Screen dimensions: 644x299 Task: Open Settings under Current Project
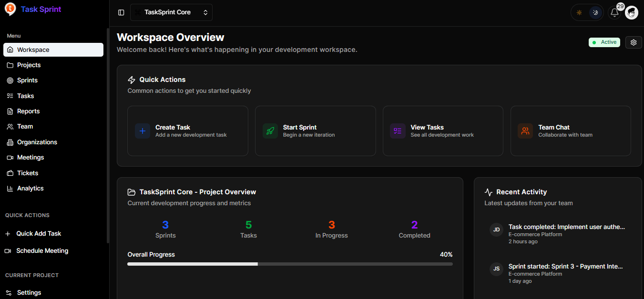click(29, 293)
